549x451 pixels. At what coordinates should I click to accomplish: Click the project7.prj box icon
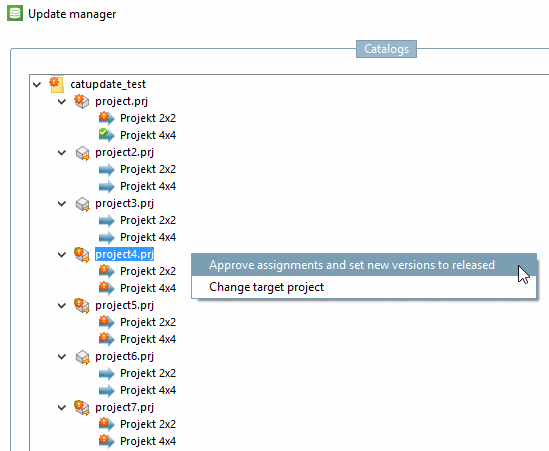click(x=82, y=407)
